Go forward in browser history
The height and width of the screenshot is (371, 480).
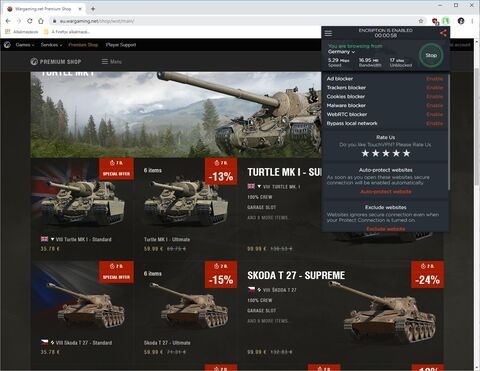pos(19,21)
